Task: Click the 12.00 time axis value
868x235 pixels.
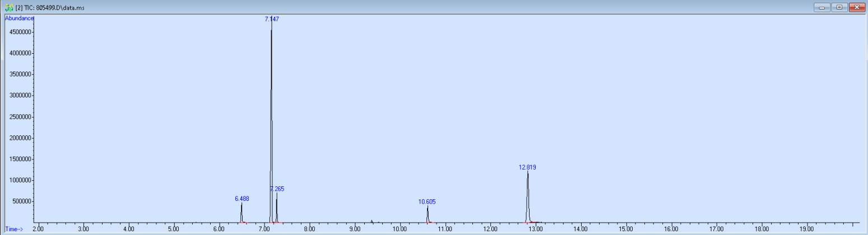Action: pos(490,229)
